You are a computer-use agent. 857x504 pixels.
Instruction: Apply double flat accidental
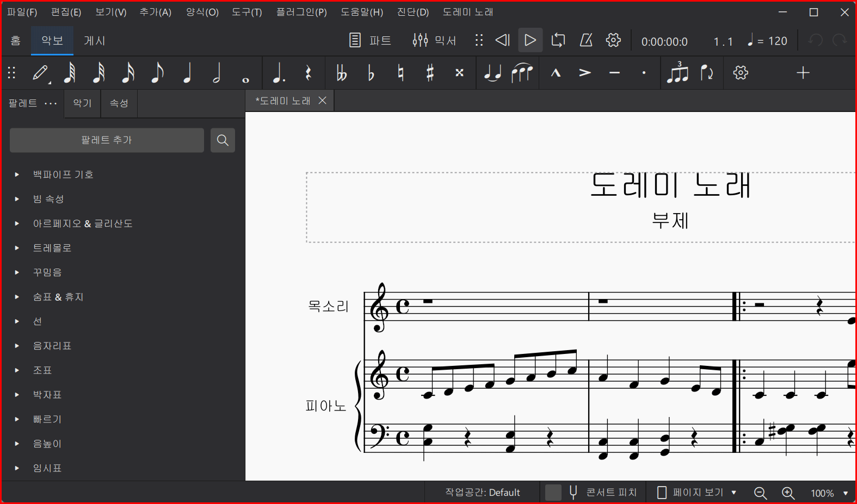pos(341,73)
